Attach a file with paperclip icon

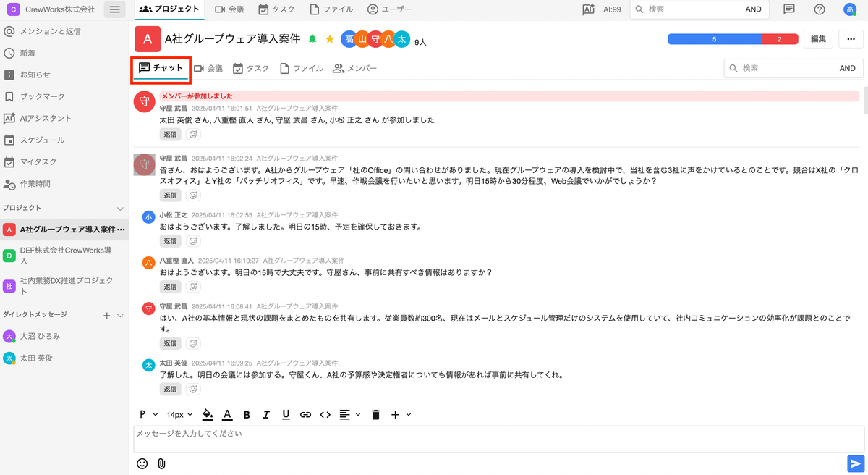(161, 463)
